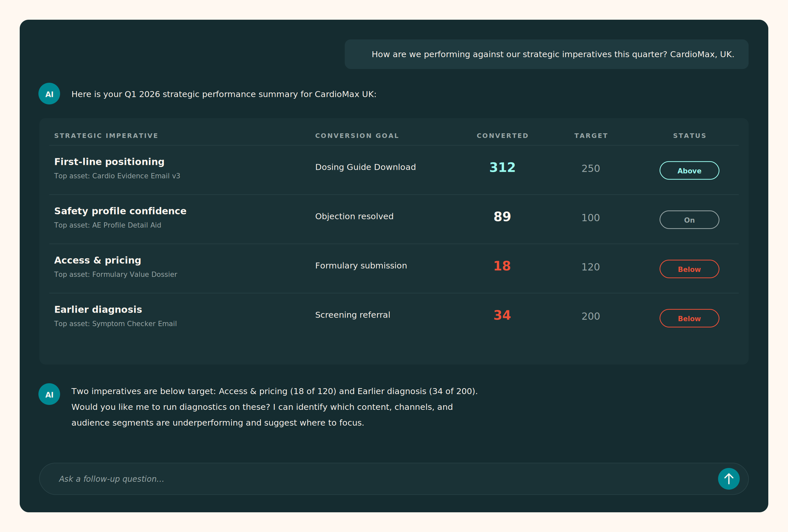Click the On status badge
788x532 pixels.
click(x=689, y=220)
